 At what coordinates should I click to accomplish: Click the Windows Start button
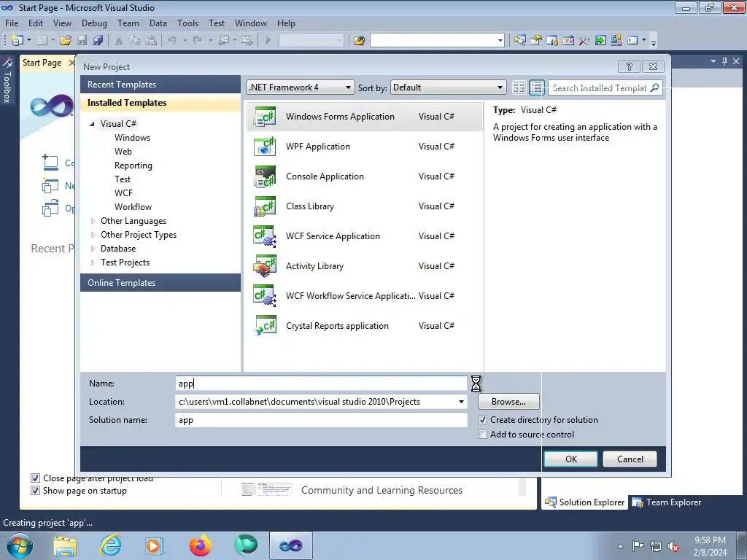19,545
